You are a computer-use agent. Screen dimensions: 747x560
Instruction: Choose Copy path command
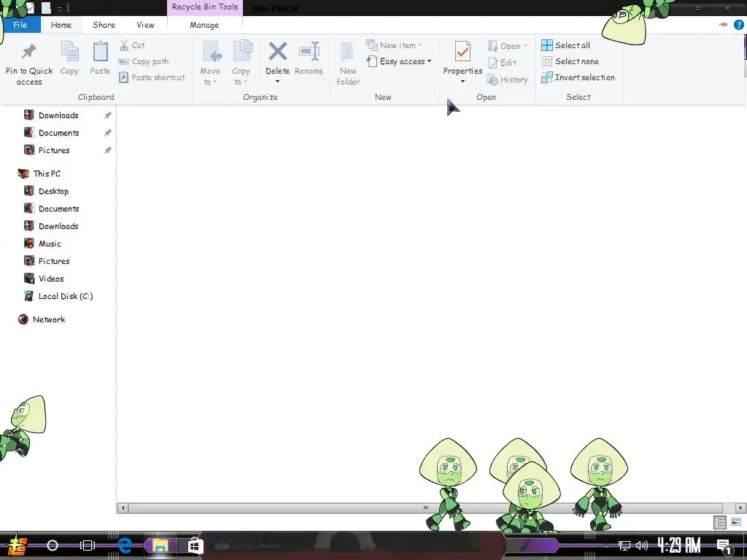point(144,61)
